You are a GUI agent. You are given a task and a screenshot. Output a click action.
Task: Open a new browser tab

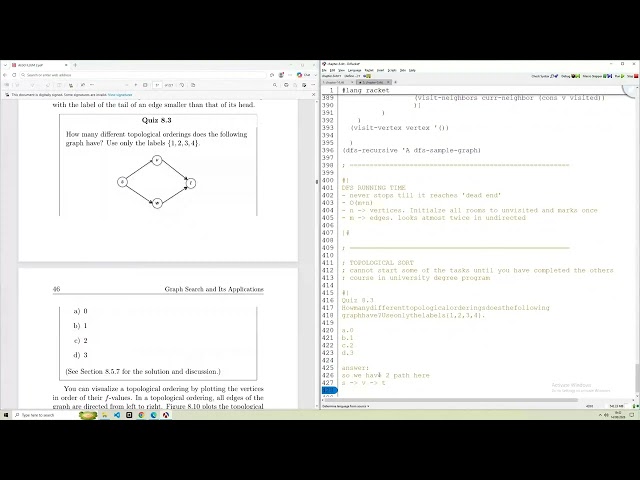coord(75,65)
